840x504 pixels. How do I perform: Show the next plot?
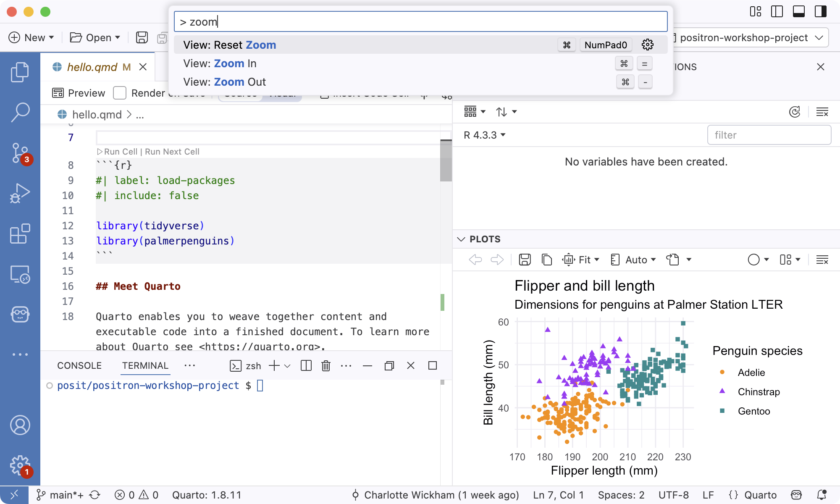[x=497, y=260]
